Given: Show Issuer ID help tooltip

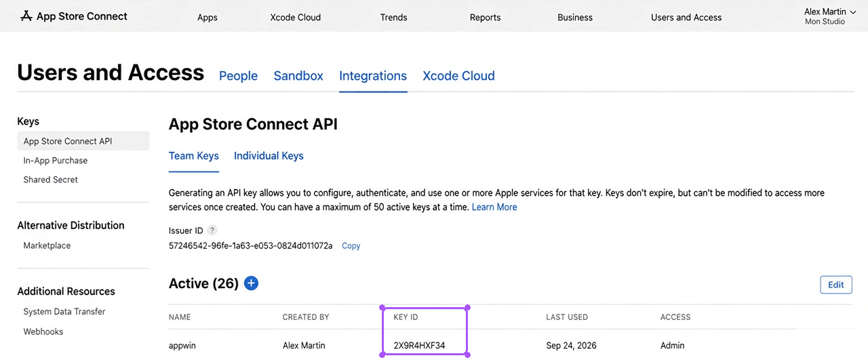Looking at the screenshot, I should 212,231.
